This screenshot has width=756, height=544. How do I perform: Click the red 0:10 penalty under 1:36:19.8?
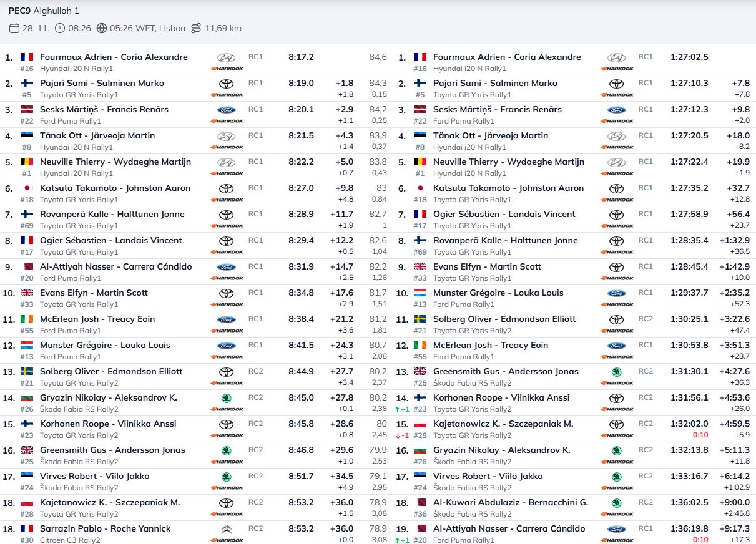[x=700, y=540]
